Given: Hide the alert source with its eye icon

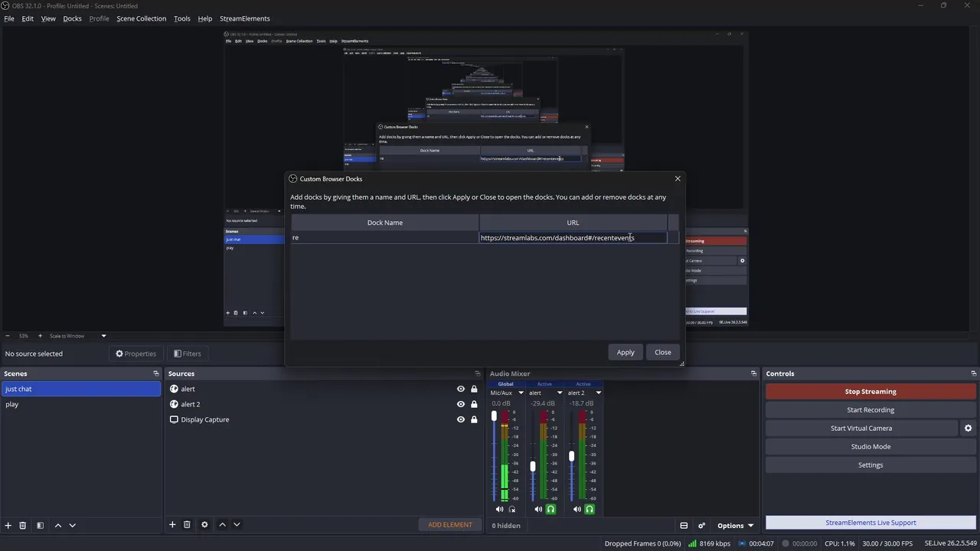Looking at the screenshot, I should (x=461, y=389).
